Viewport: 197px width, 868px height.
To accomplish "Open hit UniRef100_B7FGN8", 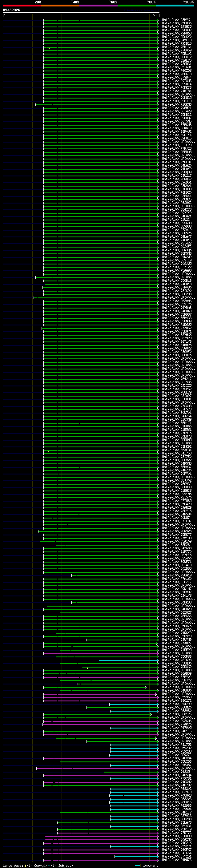I will 177,125.
